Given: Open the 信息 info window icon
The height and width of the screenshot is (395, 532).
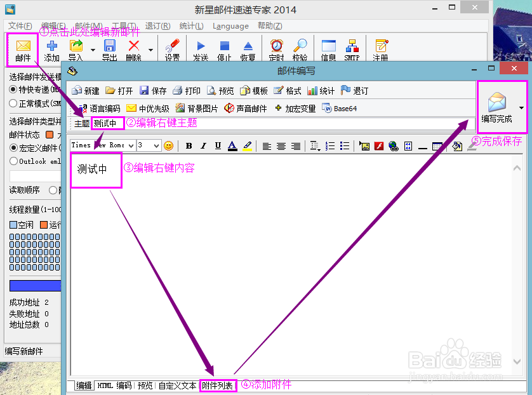Looking at the screenshot, I should click(x=328, y=50).
